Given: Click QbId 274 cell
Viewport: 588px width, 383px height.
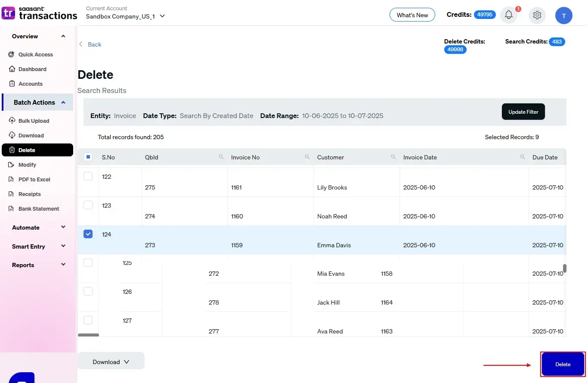Looking at the screenshot, I should pos(150,216).
